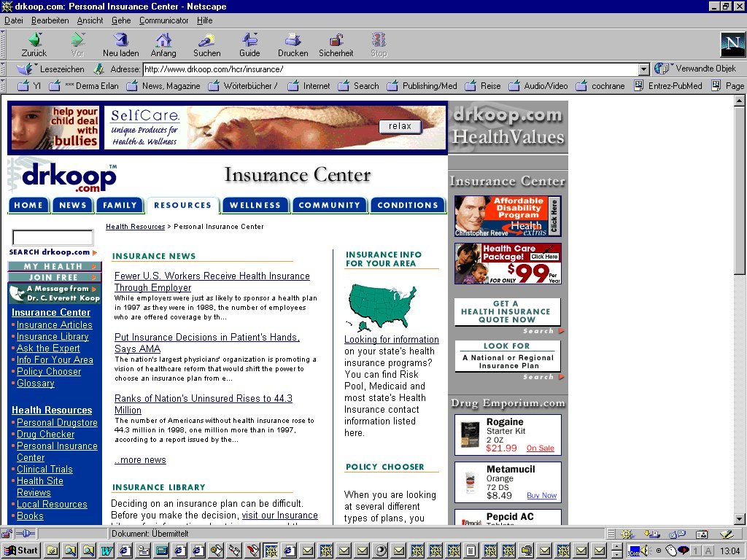Viewport: 747px width, 560px height.
Task: Click in the drkoop.com search field
Action: coord(53,238)
